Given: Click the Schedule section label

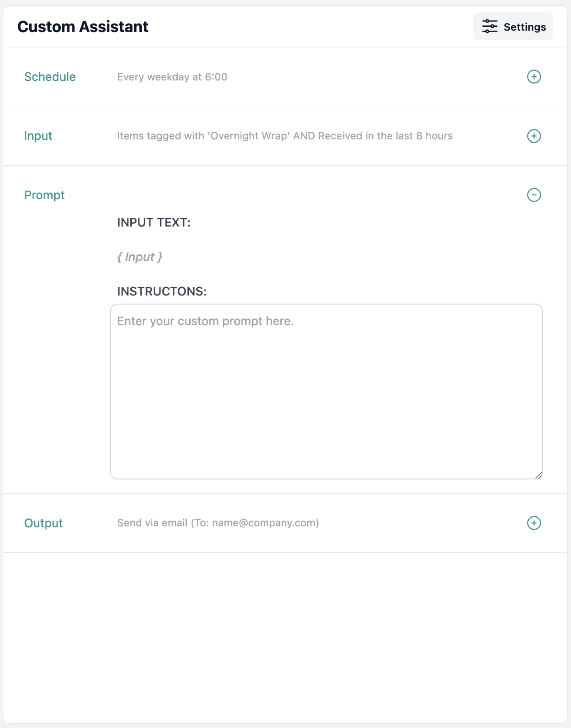Looking at the screenshot, I should click(x=50, y=77).
